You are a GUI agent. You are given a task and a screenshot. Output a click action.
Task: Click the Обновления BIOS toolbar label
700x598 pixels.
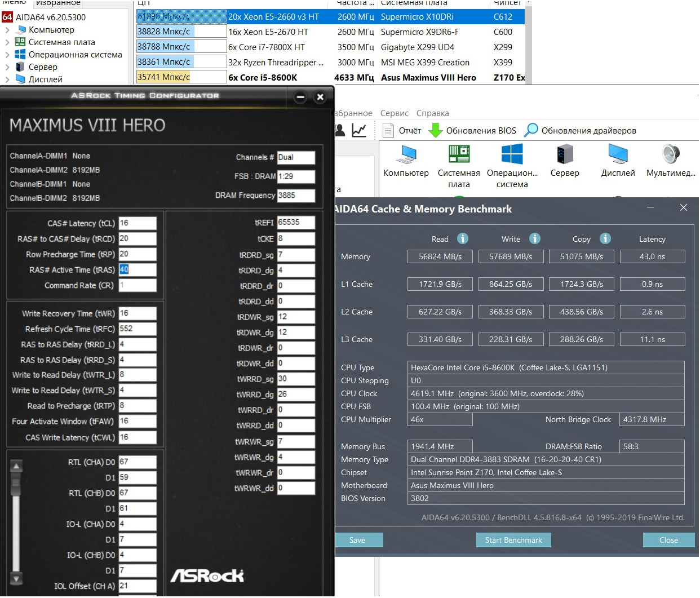(x=481, y=131)
